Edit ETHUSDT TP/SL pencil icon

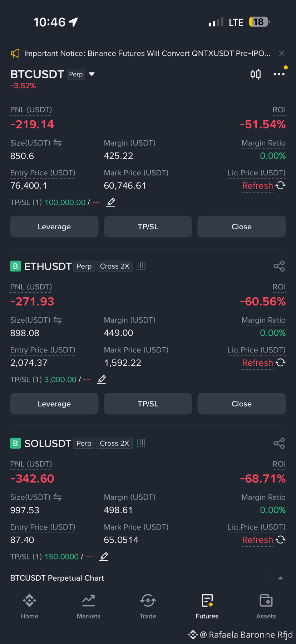[x=102, y=380]
